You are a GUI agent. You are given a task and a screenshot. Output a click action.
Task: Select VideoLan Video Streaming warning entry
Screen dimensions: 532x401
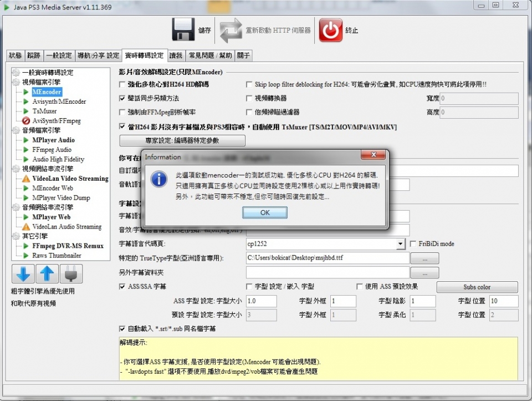[x=70, y=179]
